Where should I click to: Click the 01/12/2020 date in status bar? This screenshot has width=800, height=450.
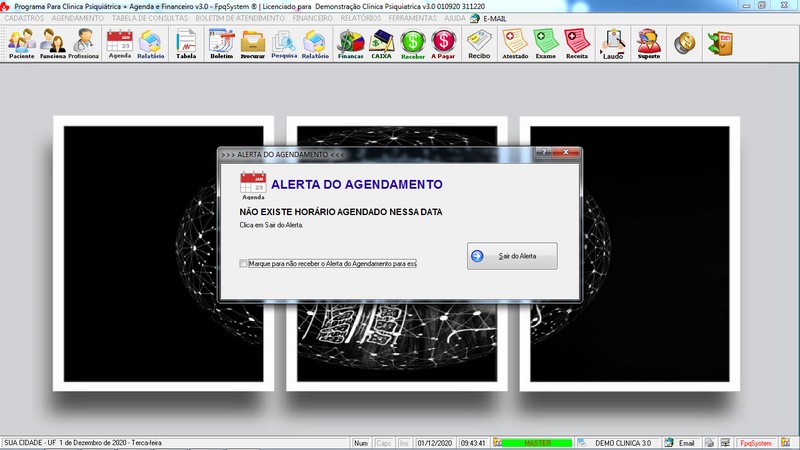pos(435,443)
